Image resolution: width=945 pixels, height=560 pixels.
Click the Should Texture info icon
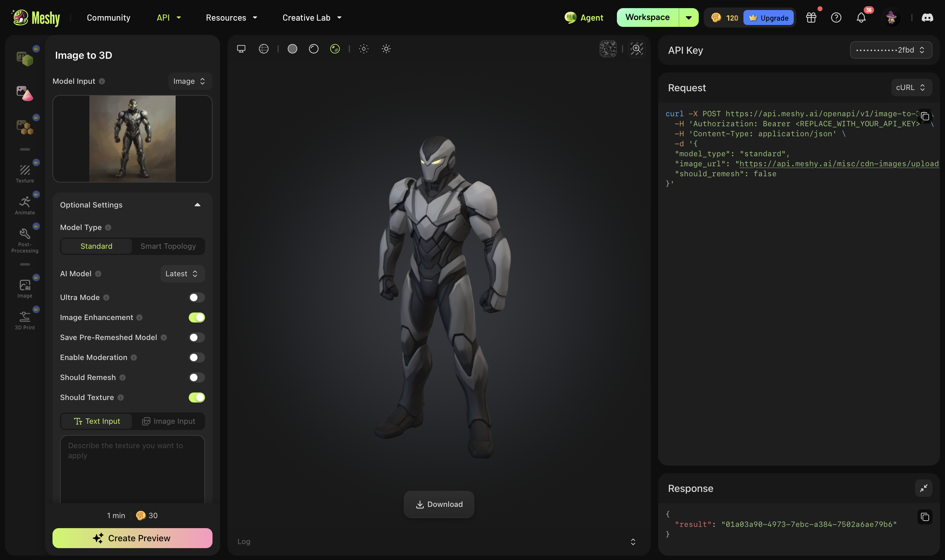click(120, 397)
